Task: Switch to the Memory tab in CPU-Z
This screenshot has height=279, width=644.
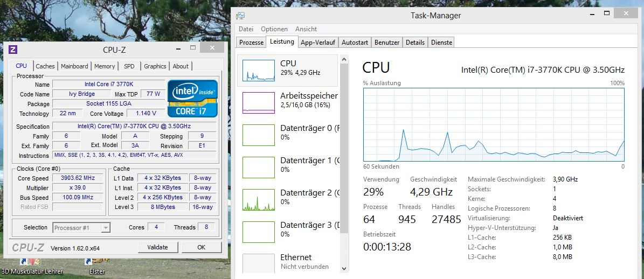Action: (x=105, y=66)
